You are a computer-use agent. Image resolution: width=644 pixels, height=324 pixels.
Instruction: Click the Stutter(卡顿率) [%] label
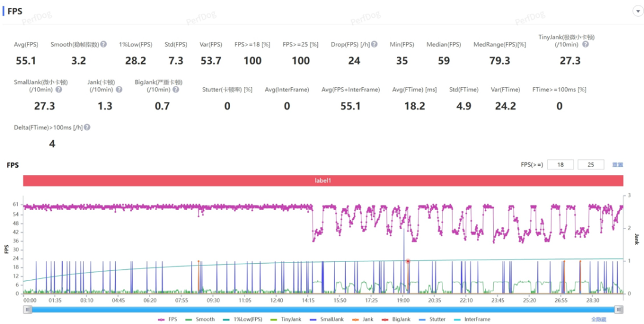tap(227, 90)
